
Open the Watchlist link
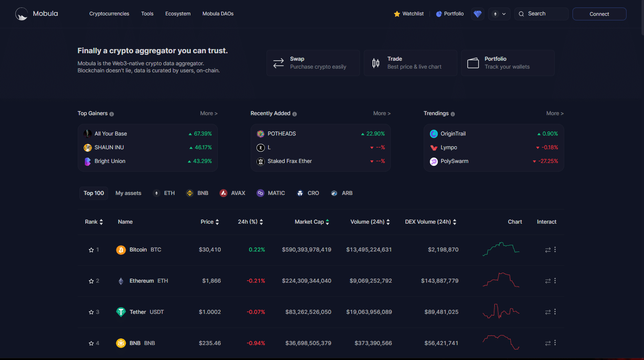409,14
